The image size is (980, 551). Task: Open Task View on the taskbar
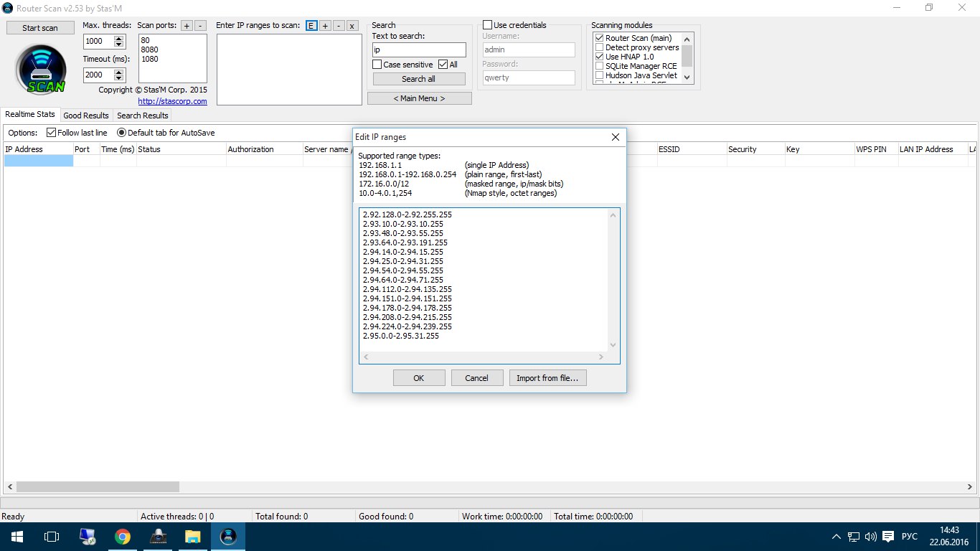(52, 537)
